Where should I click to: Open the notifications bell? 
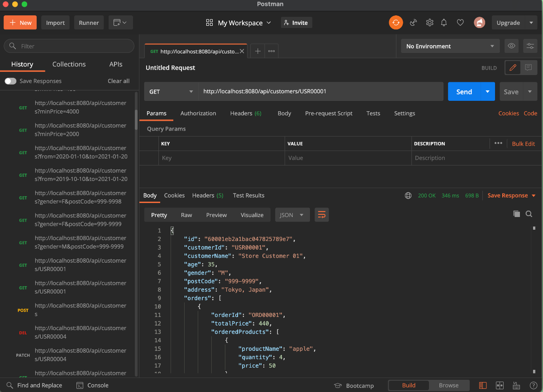click(x=444, y=23)
